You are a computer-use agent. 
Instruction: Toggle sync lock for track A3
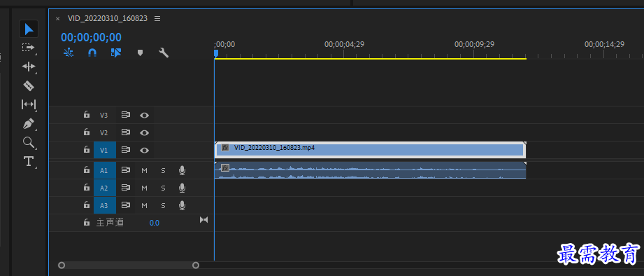tap(126, 205)
